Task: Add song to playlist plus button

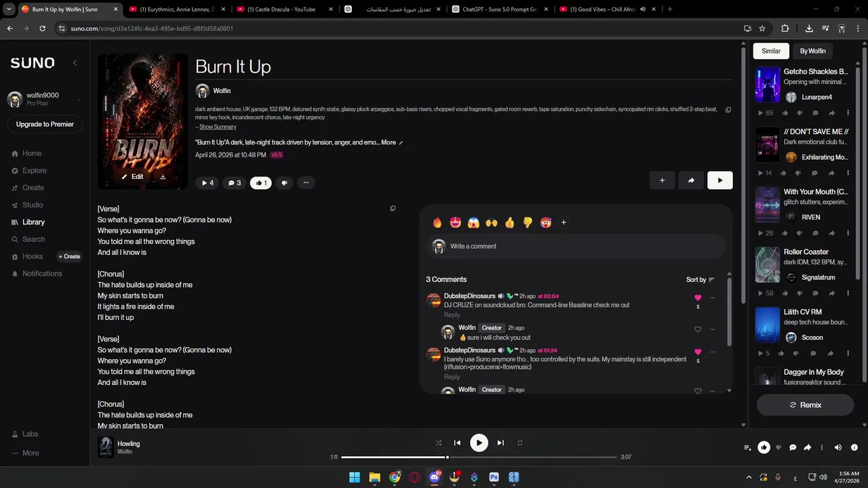Action: pyautogui.click(x=662, y=180)
